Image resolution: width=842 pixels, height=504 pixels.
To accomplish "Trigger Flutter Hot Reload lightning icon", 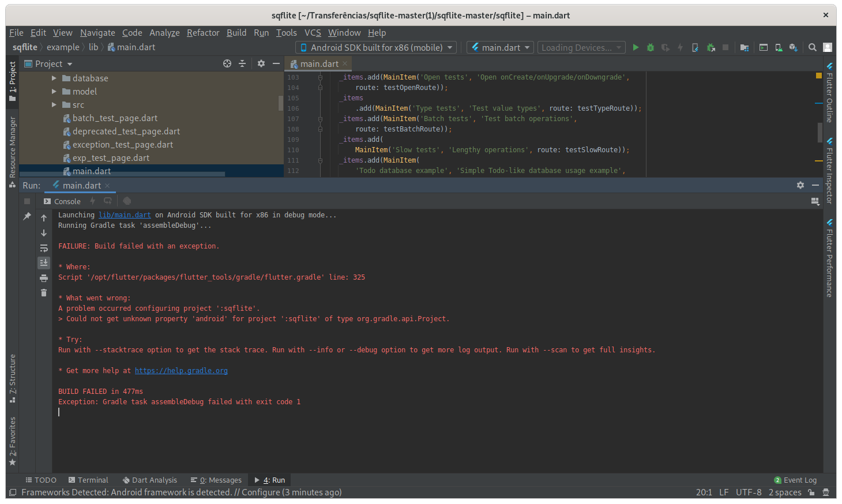I will [x=681, y=47].
